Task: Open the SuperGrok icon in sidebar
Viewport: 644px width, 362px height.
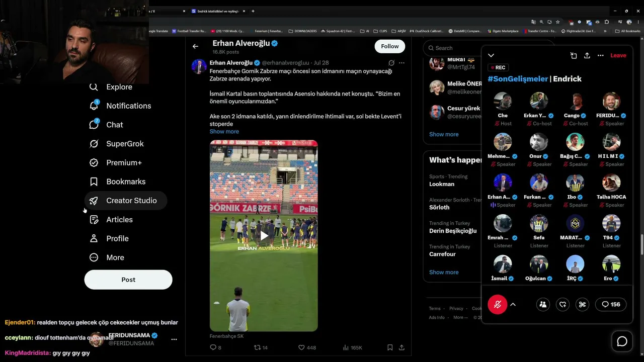Action: click(94, 144)
